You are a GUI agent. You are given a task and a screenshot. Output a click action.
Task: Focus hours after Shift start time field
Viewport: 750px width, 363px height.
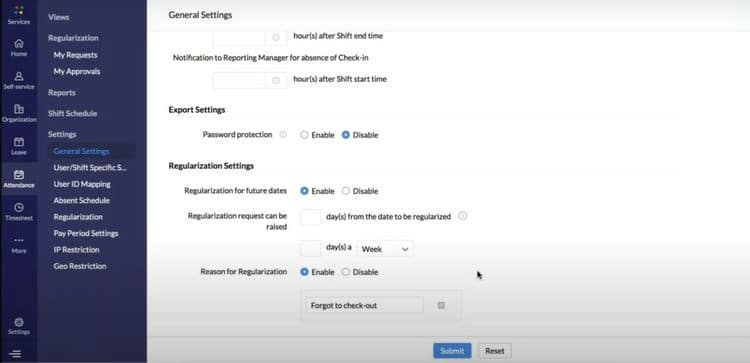pyautogui.click(x=239, y=80)
